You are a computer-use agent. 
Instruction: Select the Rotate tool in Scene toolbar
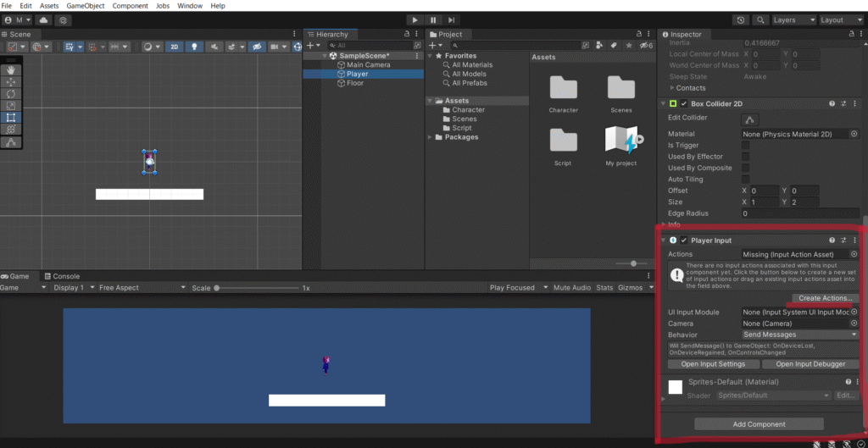12,93
